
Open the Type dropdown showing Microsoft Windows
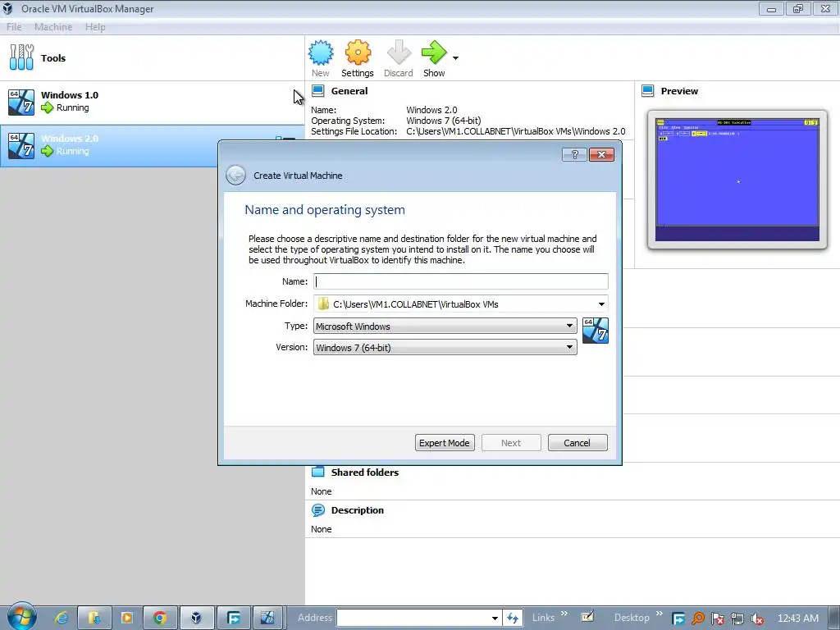(445, 326)
